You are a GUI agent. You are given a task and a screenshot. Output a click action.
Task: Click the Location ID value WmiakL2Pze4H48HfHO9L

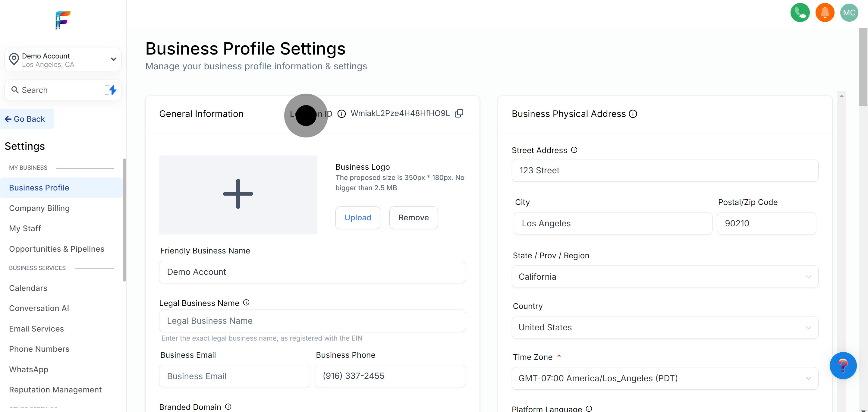(400, 114)
